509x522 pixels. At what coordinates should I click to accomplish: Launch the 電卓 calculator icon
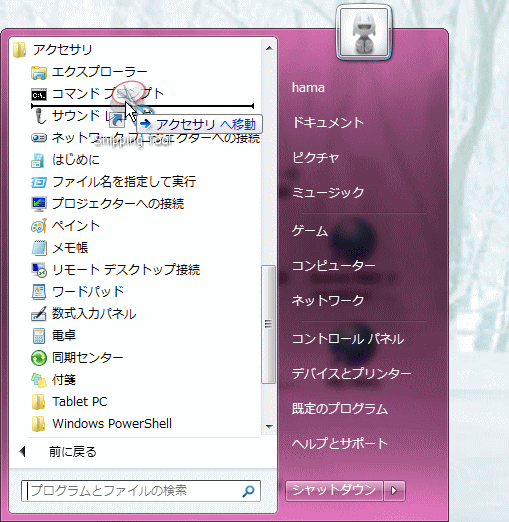tap(39, 336)
